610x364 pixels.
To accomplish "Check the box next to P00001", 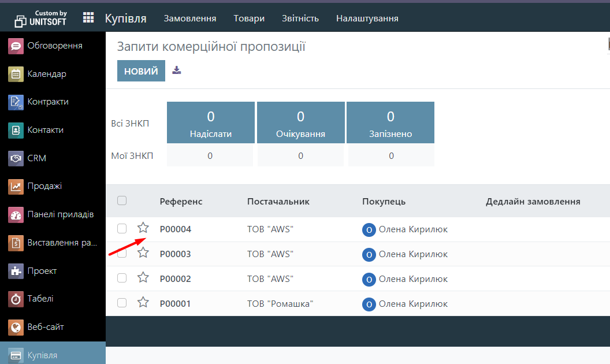I will click(x=122, y=303).
